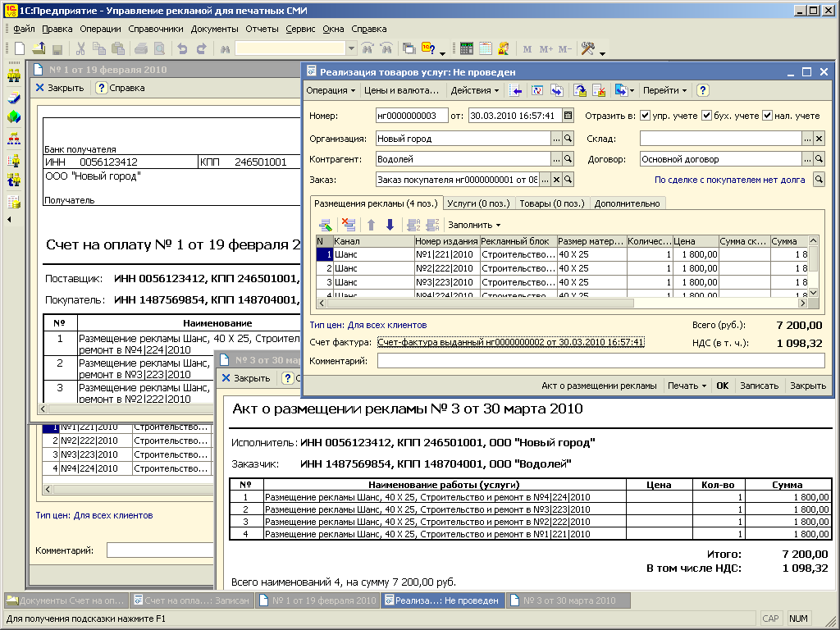Move row down with the blue down arrow

click(x=390, y=225)
